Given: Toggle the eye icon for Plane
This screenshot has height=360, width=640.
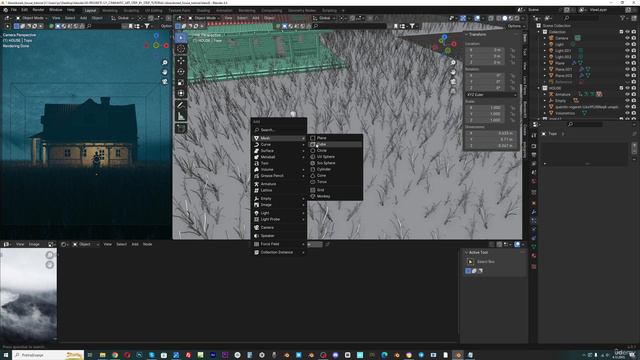Looking at the screenshot, I should 627,63.
